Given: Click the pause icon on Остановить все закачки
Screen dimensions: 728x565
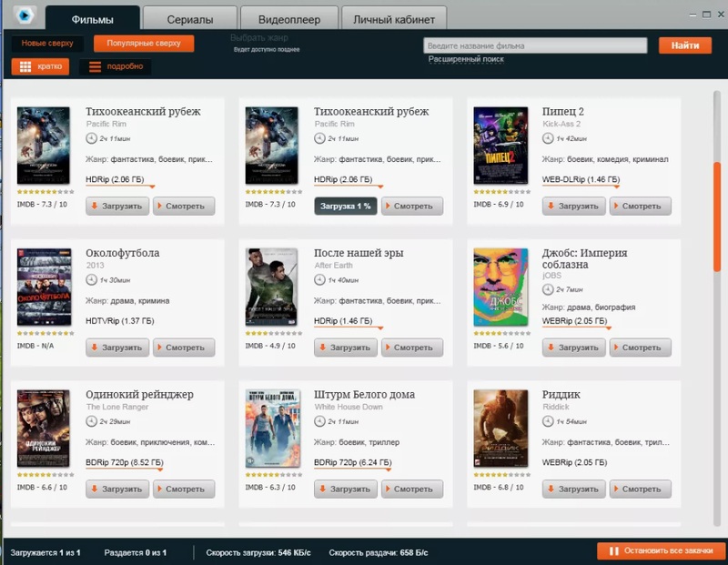Looking at the screenshot, I should [613, 551].
